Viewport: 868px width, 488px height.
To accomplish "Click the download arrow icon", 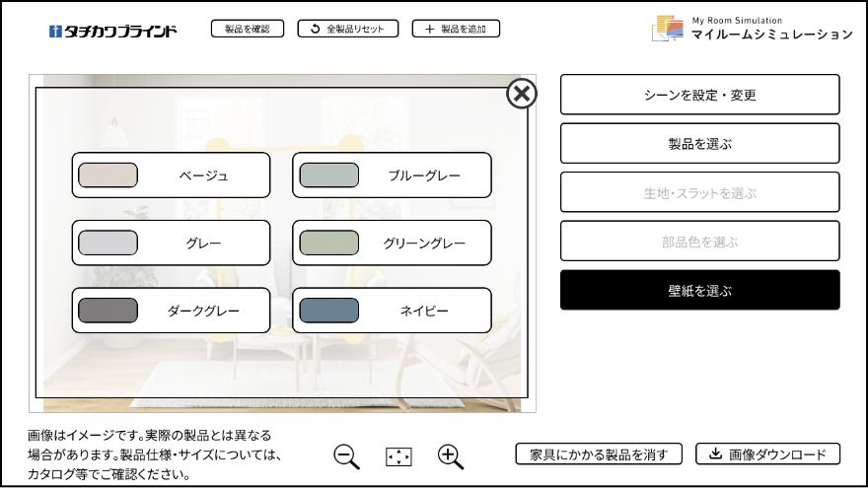I will [715, 453].
